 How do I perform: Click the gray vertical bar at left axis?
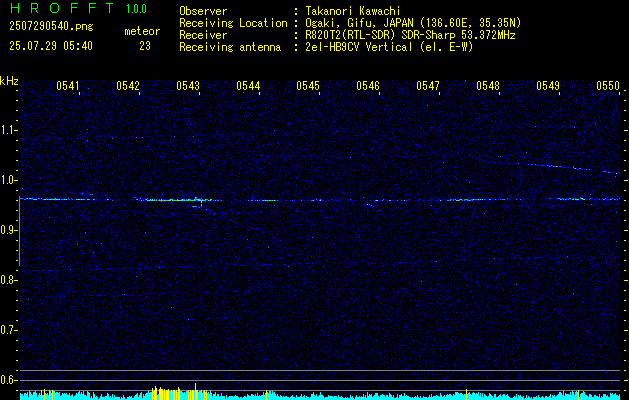pyautogui.click(x=20, y=231)
